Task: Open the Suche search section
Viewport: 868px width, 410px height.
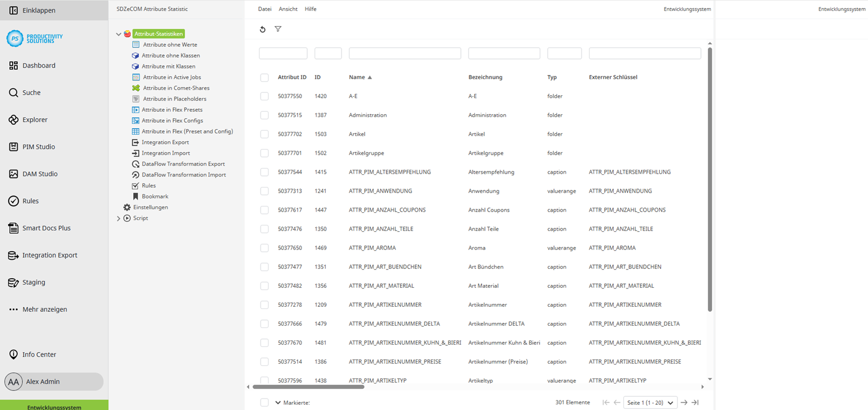Action: (32, 92)
